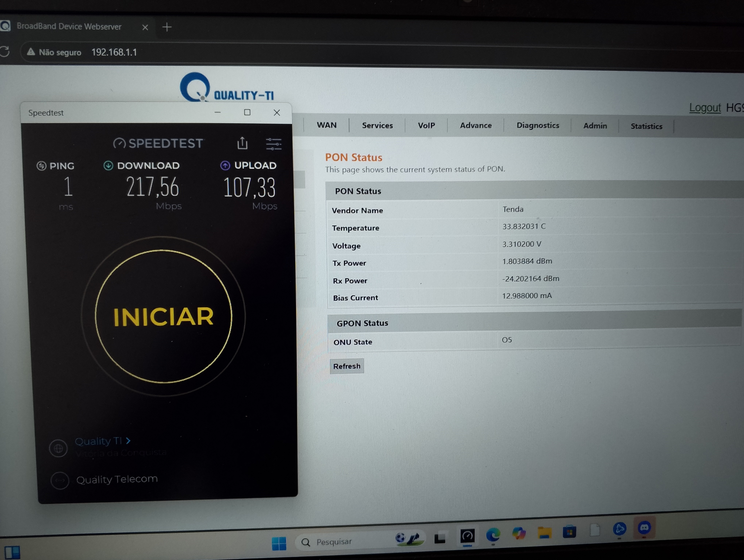Open Speedtest settings sliders icon
Image resolution: width=744 pixels, height=560 pixels.
274,144
